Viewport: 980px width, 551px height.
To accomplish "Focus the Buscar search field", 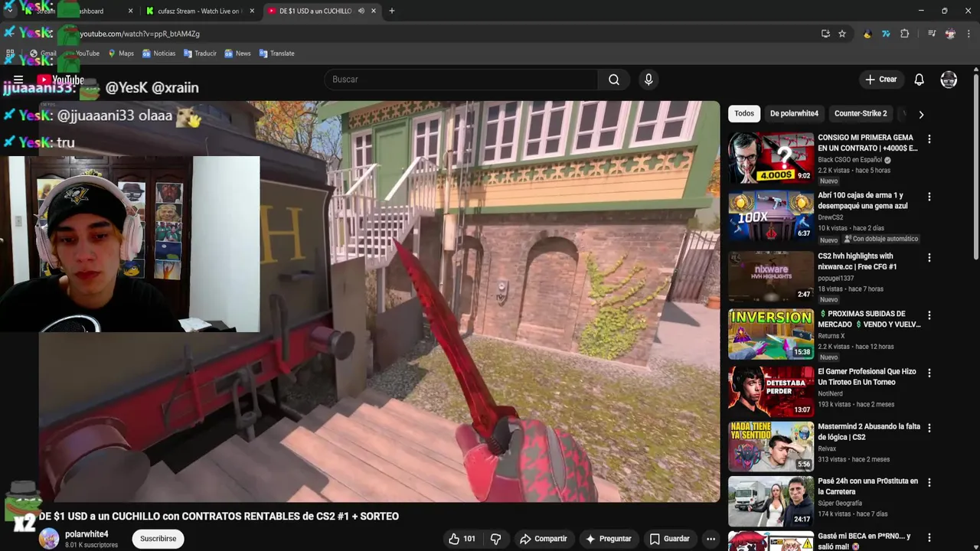I will click(462, 80).
